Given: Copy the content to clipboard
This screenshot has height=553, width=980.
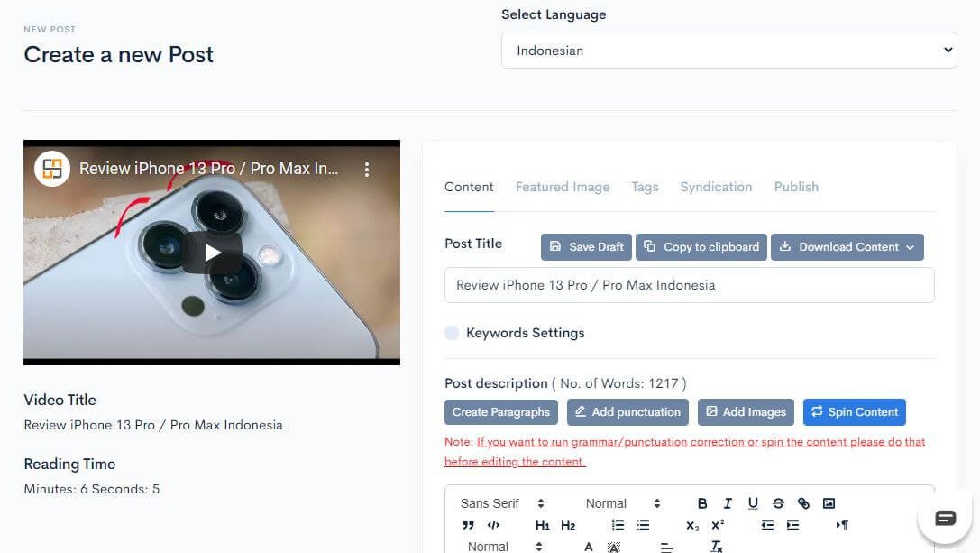Looking at the screenshot, I should pyautogui.click(x=701, y=247).
